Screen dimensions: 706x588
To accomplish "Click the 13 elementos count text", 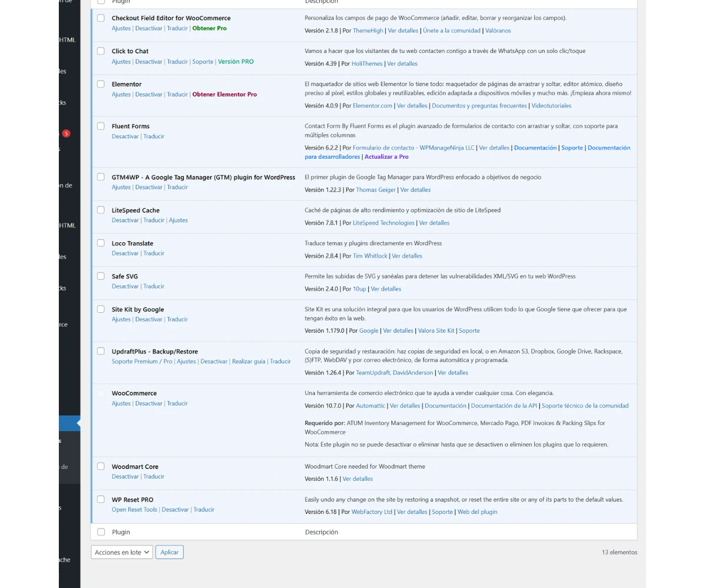I will pyautogui.click(x=620, y=552).
